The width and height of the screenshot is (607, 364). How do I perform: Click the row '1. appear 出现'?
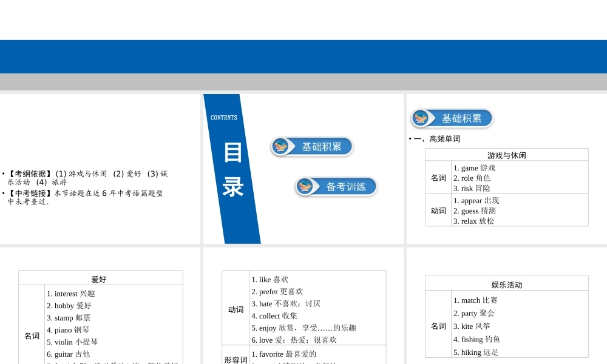coord(476,201)
